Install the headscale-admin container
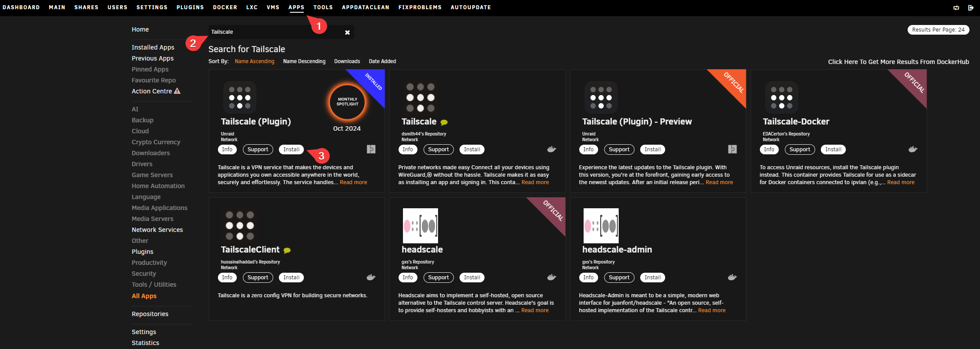 point(652,278)
